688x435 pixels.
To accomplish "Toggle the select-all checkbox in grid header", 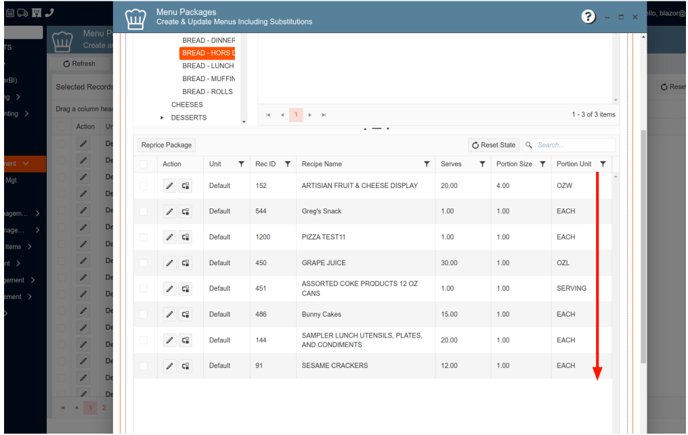I will 144,164.
